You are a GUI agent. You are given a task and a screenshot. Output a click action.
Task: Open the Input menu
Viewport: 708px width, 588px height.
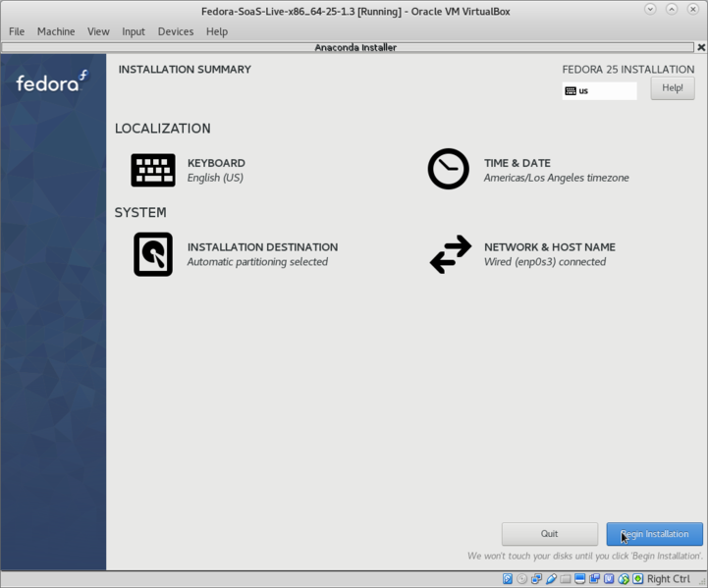[x=134, y=31]
